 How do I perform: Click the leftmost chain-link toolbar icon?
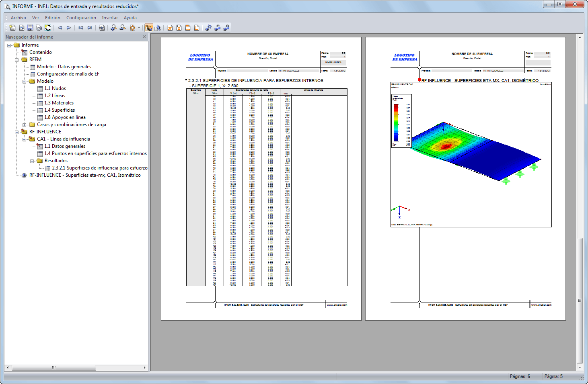click(x=208, y=28)
